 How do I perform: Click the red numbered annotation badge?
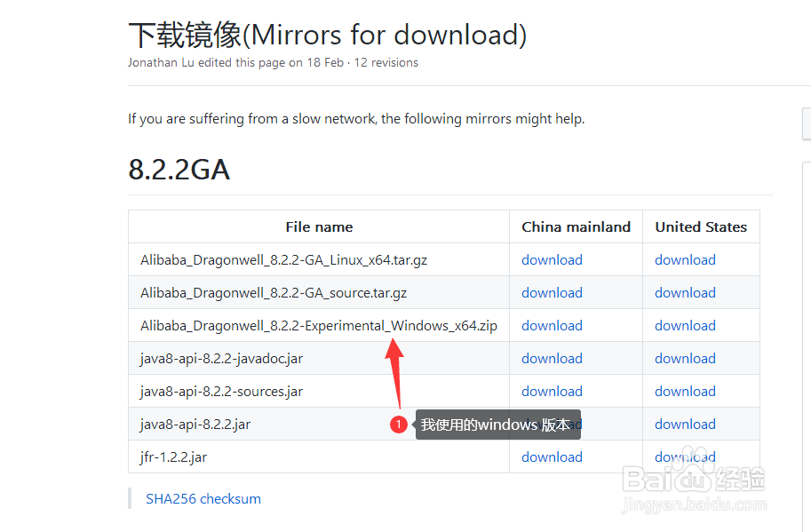[398, 425]
